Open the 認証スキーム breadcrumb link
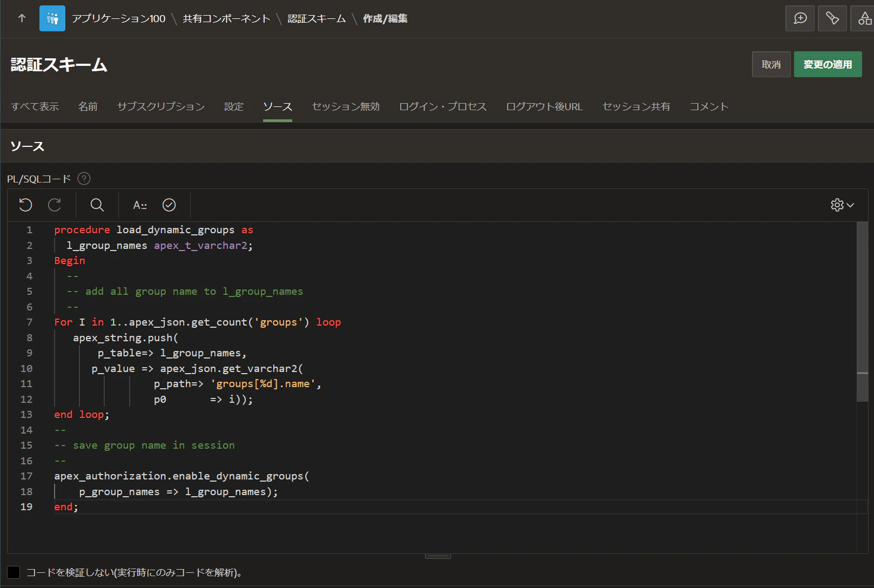Viewport: 874px width, 588px height. click(x=317, y=19)
